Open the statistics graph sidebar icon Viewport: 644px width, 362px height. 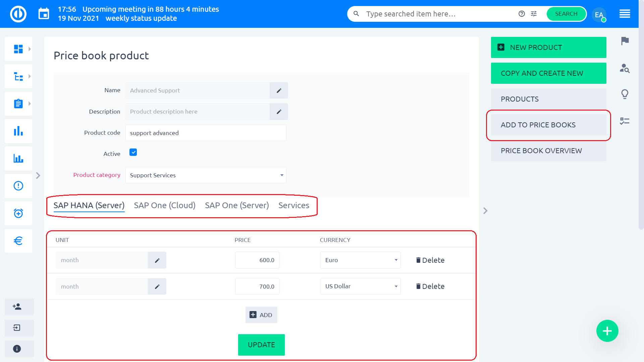click(x=18, y=159)
